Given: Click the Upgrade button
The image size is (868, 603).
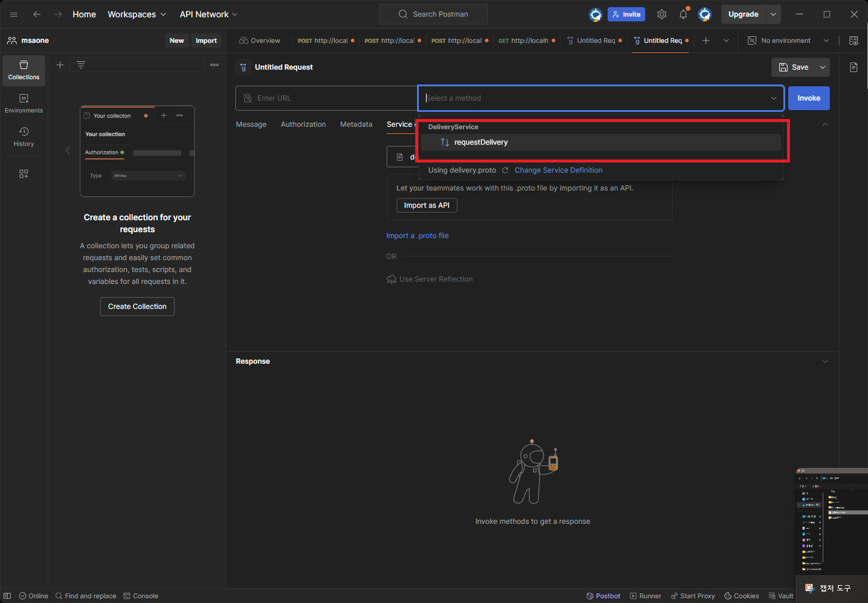Looking at the screenshot, I should 743,14.
